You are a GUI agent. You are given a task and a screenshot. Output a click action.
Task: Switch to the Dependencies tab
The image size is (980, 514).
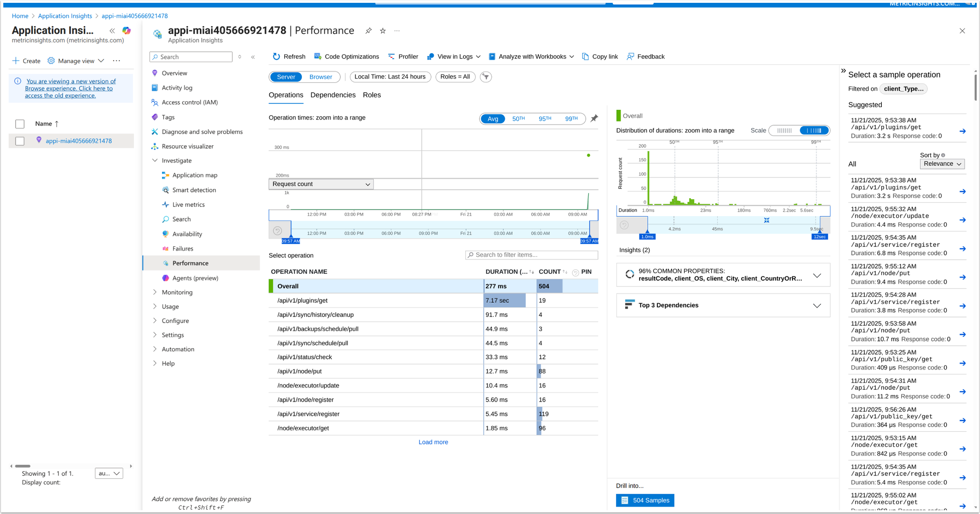point(333,95)
